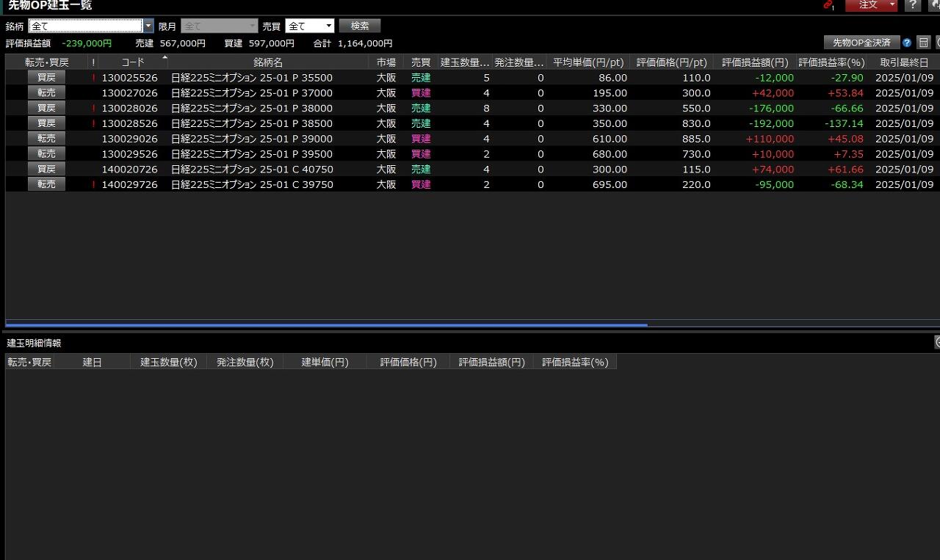Click the 銘柄名 column header
The width and height of the screenshot is (940, 560).
[267, 62]
